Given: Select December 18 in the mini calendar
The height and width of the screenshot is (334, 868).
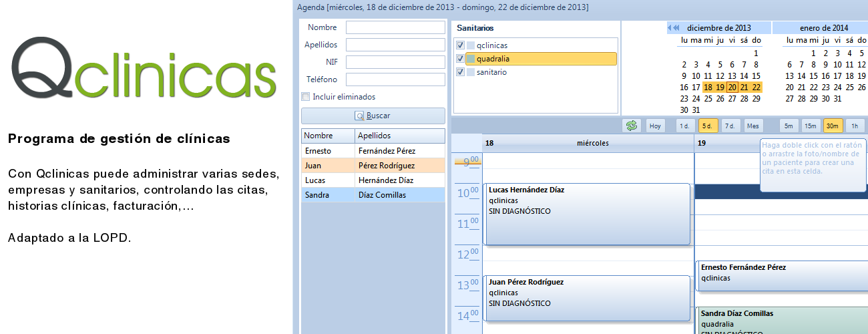Looking at the screenshot, I should point(708,88).
